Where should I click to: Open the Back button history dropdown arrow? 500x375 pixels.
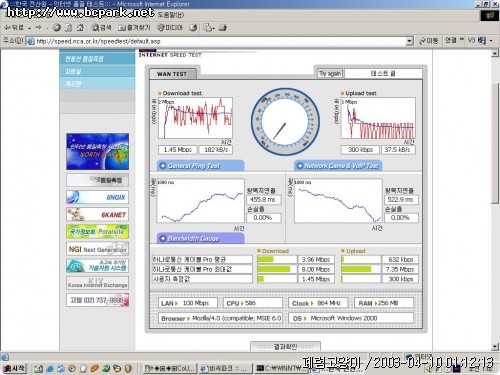pos(30,28)
